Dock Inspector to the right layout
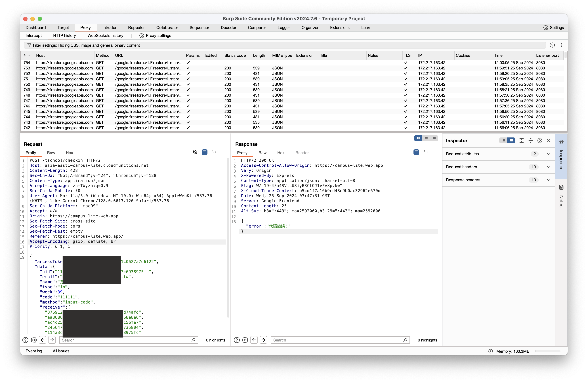The height and width of the screenshot is (382, 588). [511, 140]
